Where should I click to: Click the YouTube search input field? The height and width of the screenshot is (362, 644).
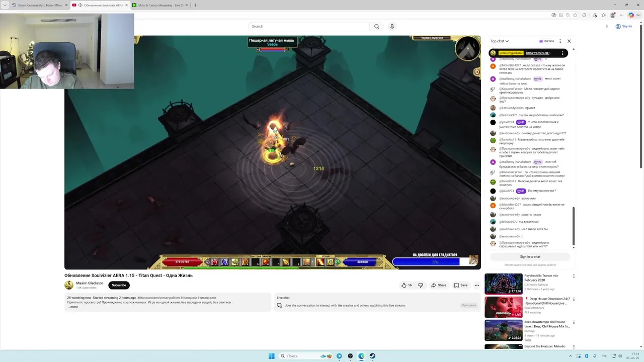pyautogui.click(x=308, y=26)
